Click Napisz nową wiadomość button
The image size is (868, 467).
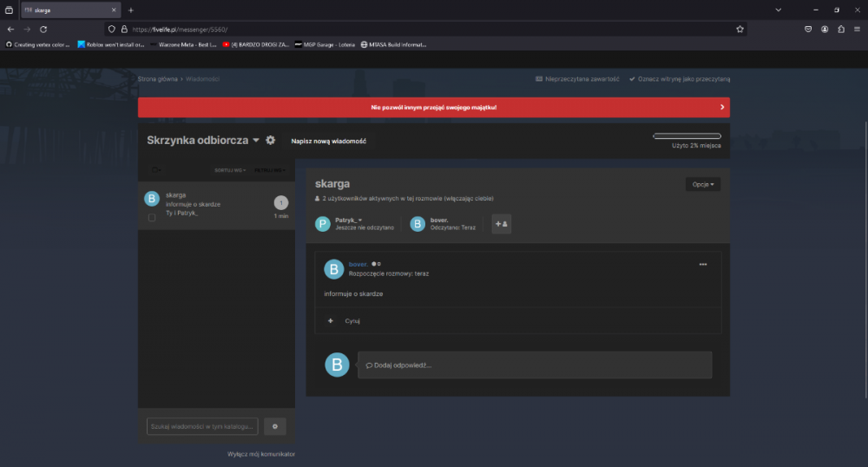329,141
